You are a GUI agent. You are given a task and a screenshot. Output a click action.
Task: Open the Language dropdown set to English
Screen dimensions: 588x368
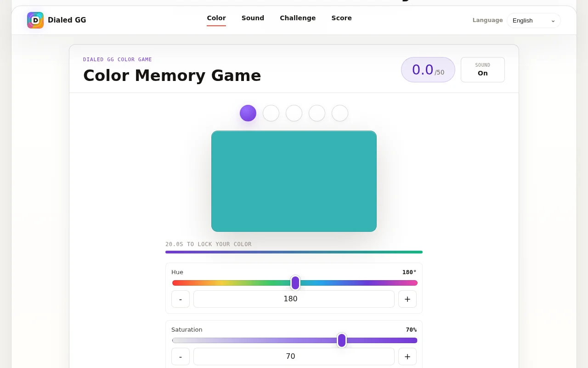(534, 20)
